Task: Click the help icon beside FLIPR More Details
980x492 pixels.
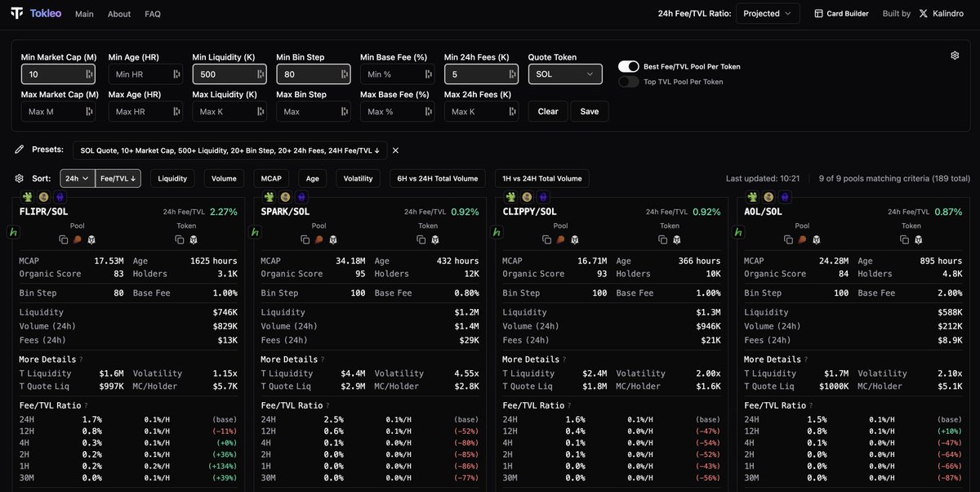Action: tap(81, 360)
